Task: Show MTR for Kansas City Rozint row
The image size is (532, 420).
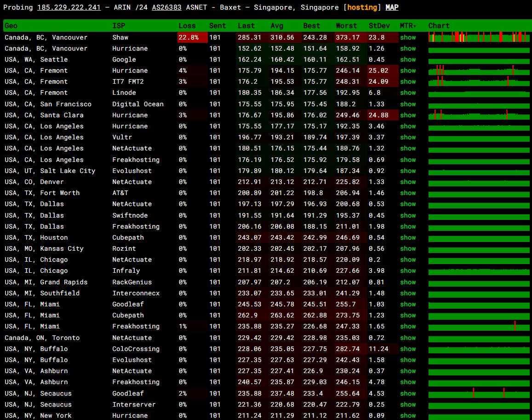Action: pos(408,248)
